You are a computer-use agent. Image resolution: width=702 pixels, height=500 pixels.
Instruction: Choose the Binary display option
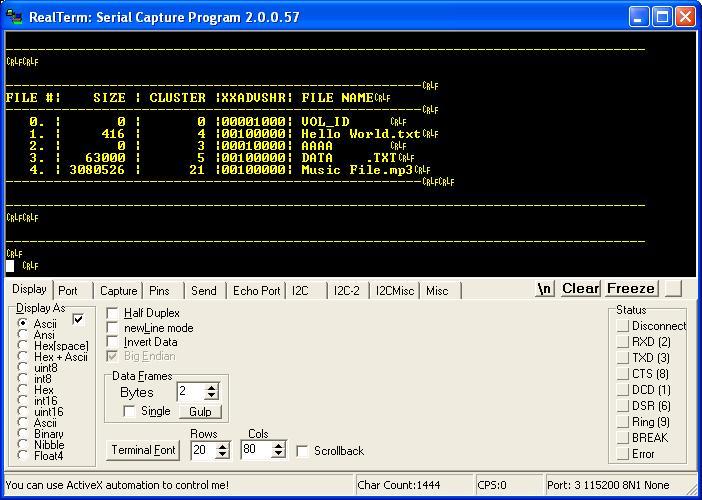click(22, 433)
